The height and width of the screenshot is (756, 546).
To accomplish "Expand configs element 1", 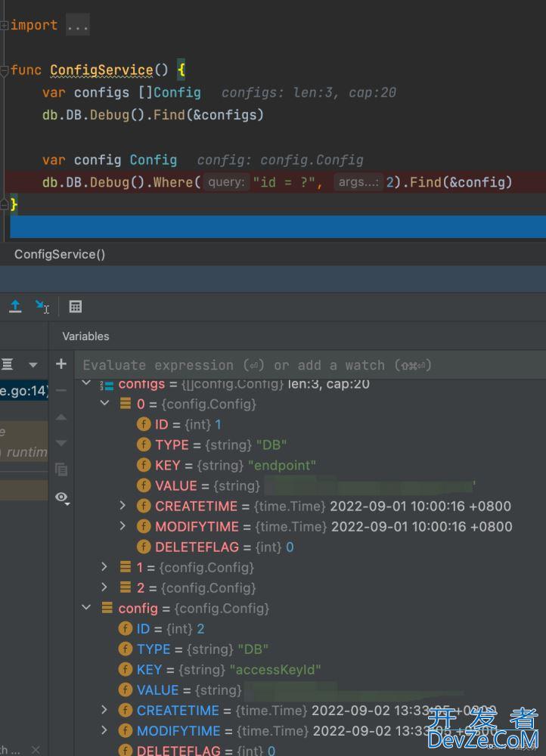I will pos(104,566).
